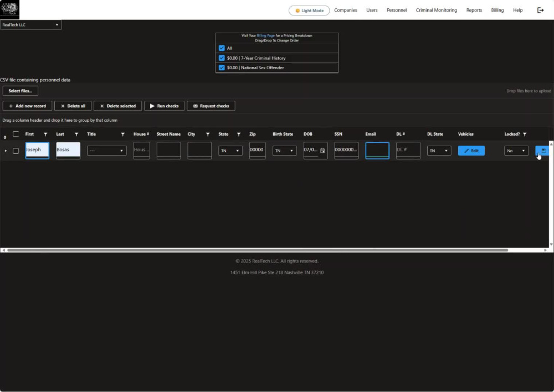Click the Zip column header
The width and height of the screenshot is (554, 392).
click(252, 134)
